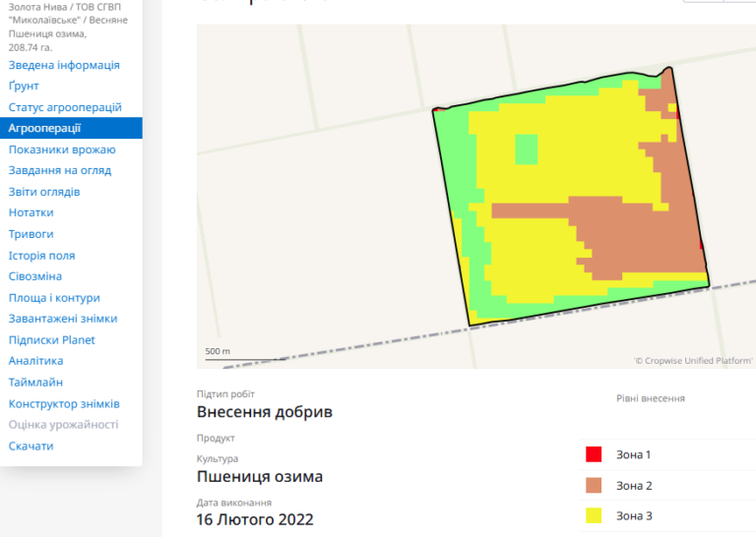Open the Підписки Planet page
The width and height of the screenshot is (756, 537).
(x=52, y=340)
